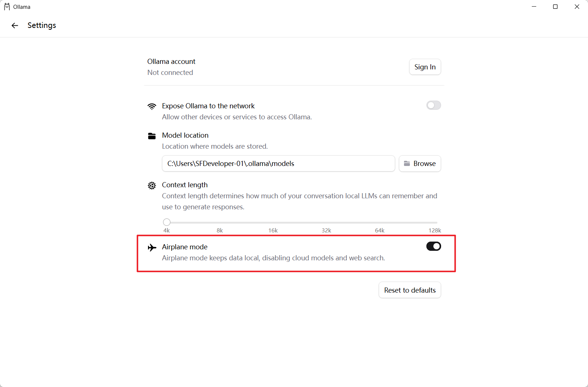The image size is (588, 387).
Task: Enable Expose Ollama to the network toggle
Action: (x=433, y=105)
